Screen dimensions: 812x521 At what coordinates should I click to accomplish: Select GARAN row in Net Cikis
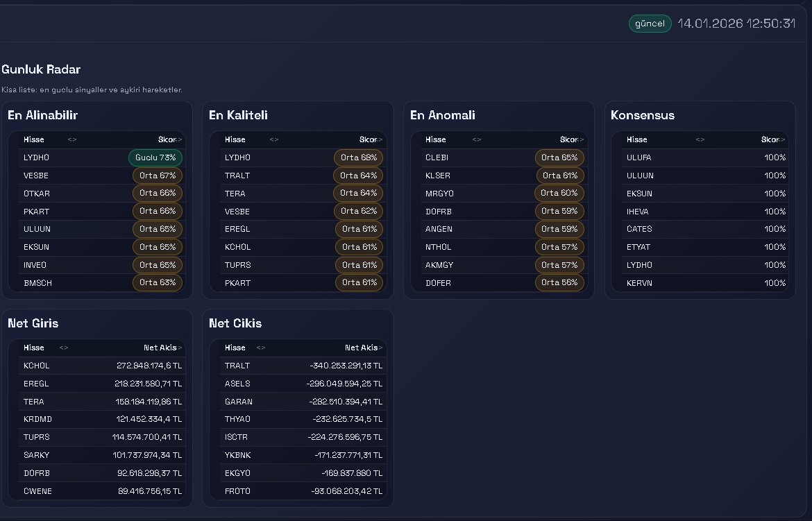point(303,402)
